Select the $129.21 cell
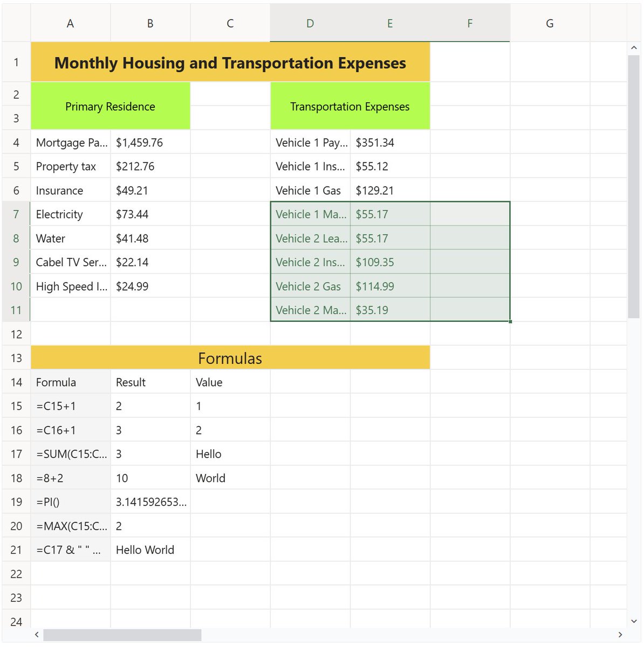The width and height of the screenshot is (644, 647). coord(390,190)
